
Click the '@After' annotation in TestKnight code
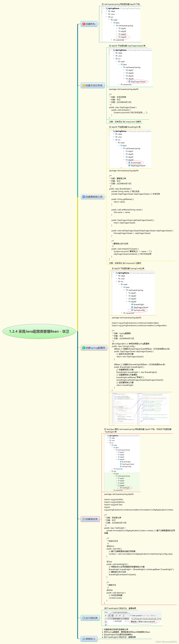pos(110,590)
